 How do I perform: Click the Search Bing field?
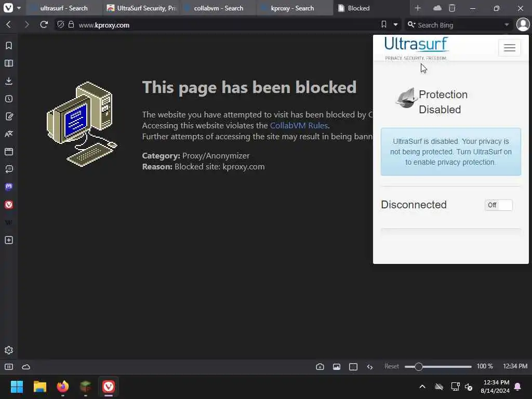[458, 25]
